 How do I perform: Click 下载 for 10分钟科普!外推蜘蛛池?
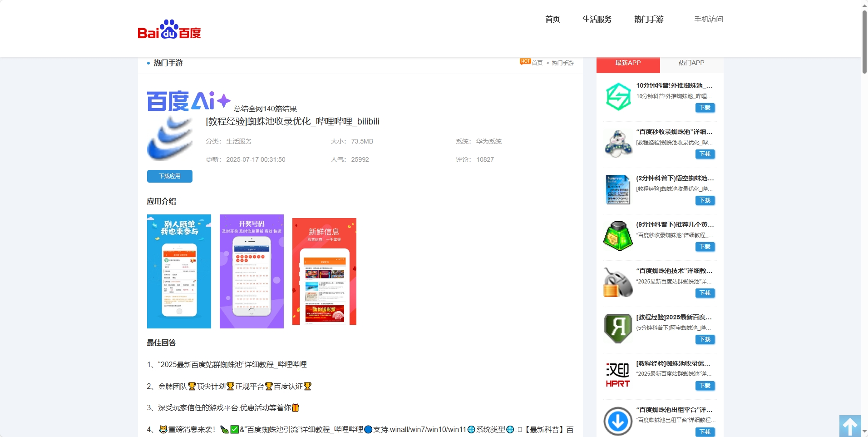point(705,108)
